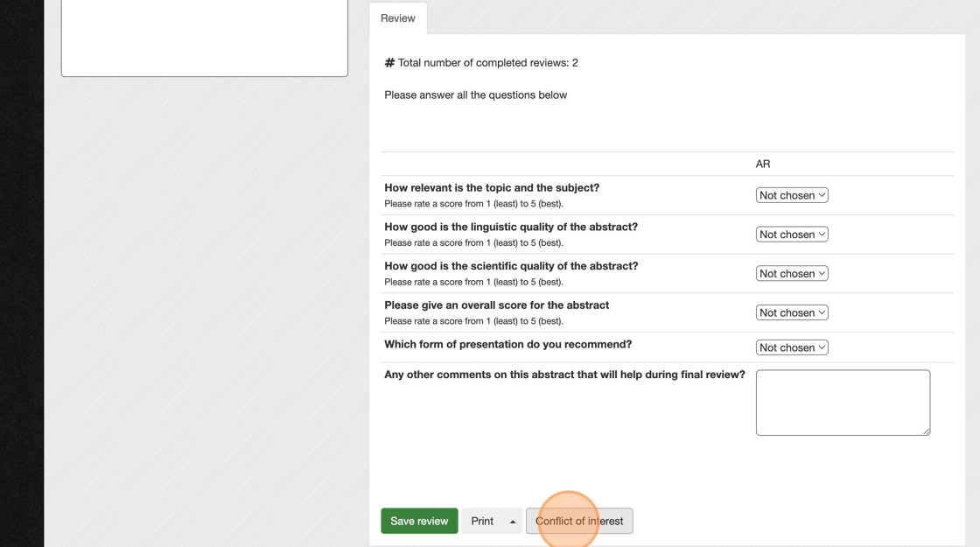Click into the other comments text area
The image size is (980, 547).
click(842, 402)
